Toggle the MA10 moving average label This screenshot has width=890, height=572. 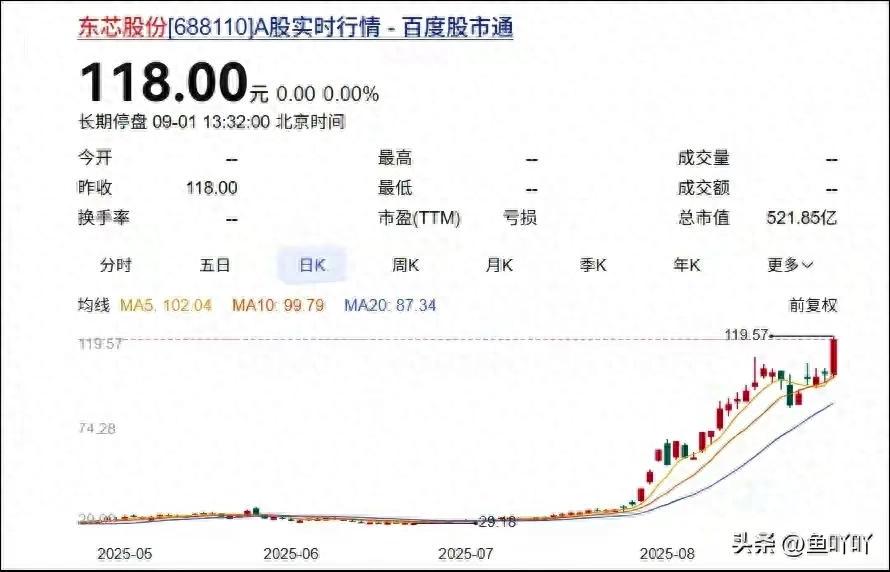pos(278,306)
